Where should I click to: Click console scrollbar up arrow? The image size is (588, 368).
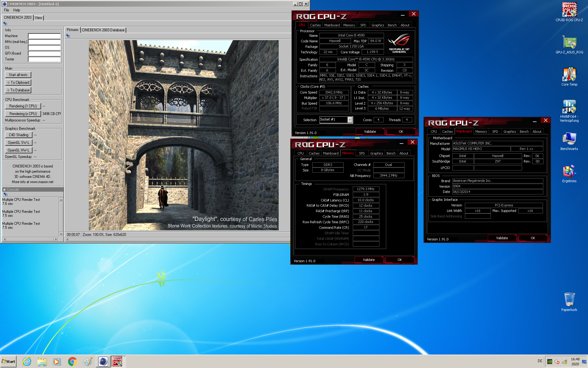click(61, 200)
